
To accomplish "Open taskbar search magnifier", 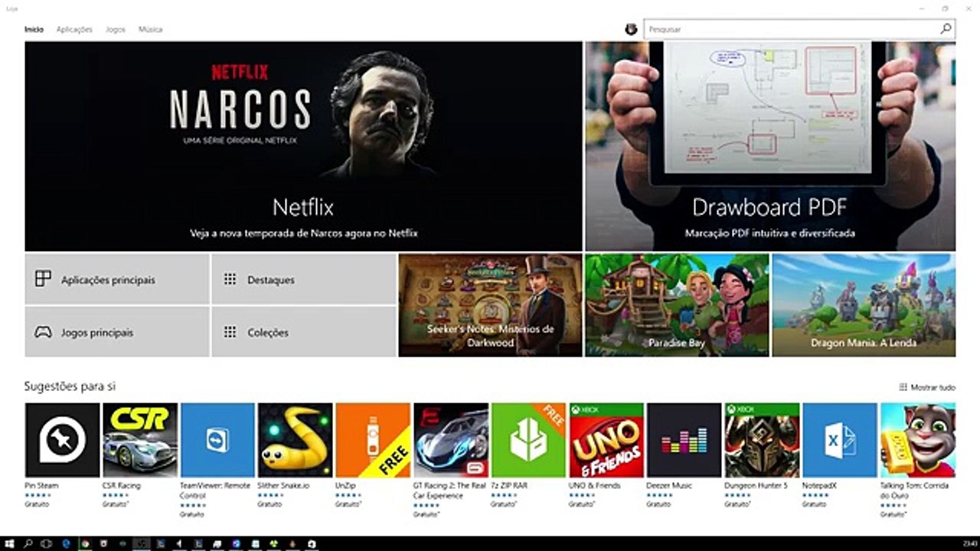I will pos(28,544).
